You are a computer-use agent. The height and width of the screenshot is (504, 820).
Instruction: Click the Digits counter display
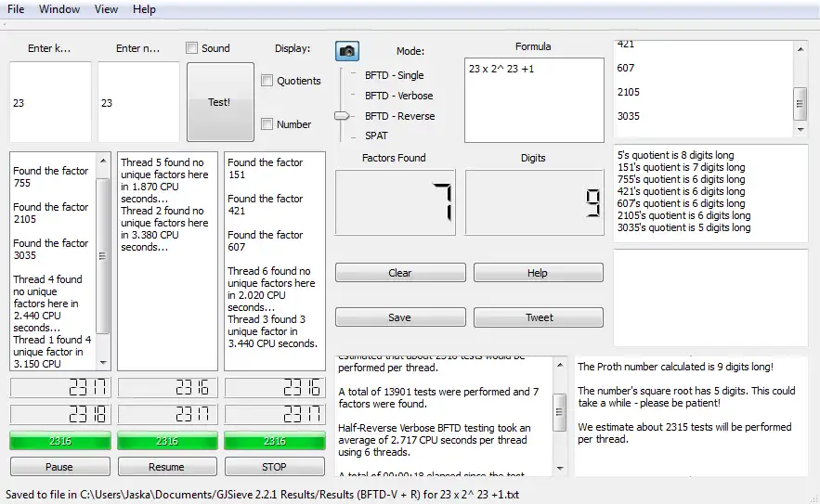(x=535, y=201)
